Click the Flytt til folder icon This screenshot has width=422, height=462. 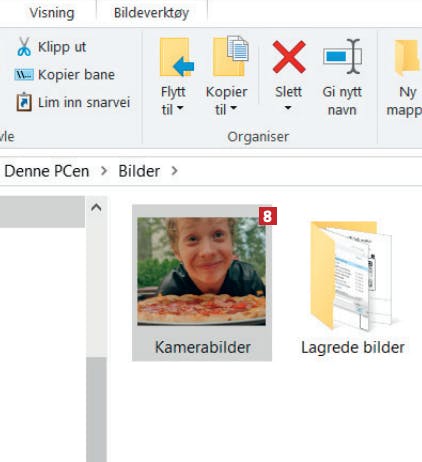(x=176, y=57)
